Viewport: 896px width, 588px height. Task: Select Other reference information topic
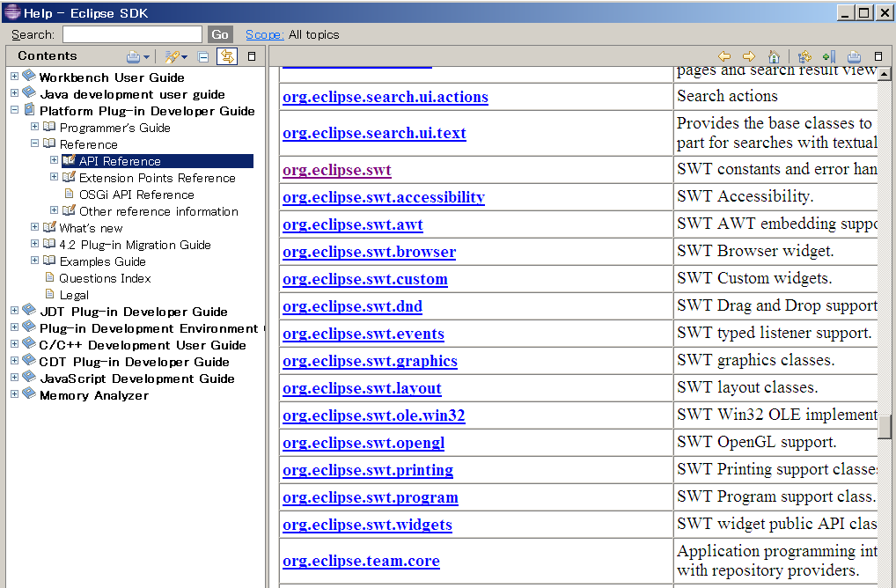(158, 211)
